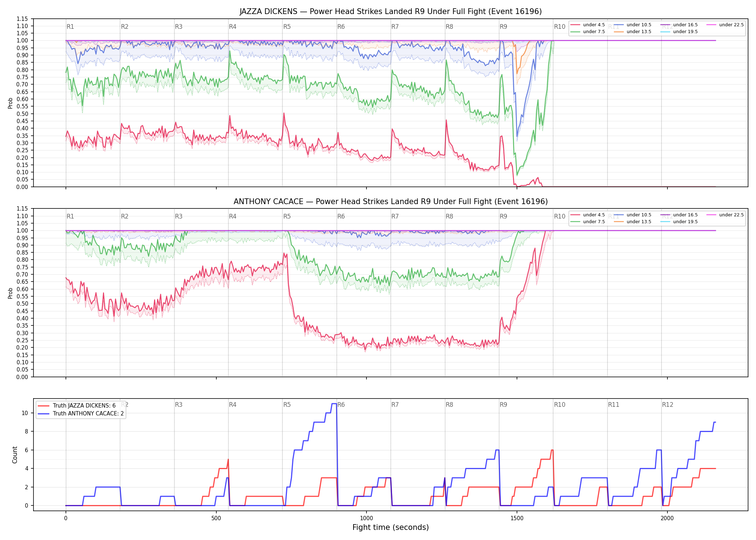Click the R7 round marker in middle chart
756x540 pixels.
pos(395,216)
